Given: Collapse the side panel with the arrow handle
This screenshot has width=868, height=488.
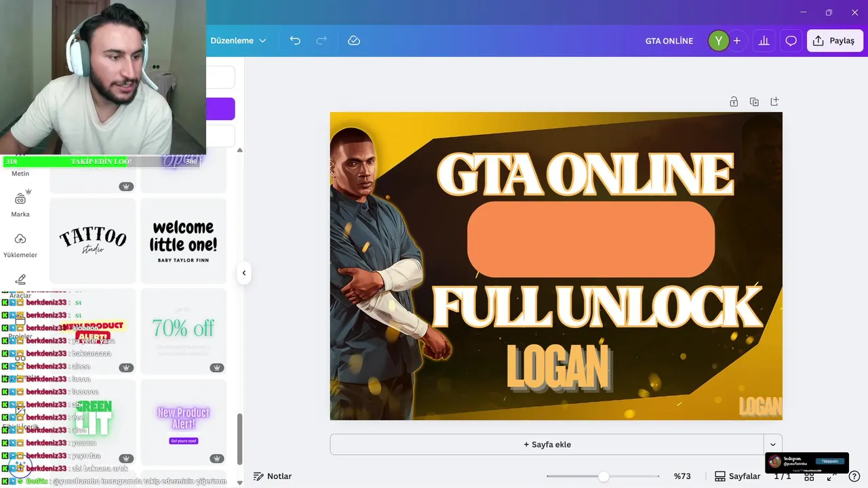Looking at the screenshot, I should coord(243,273).
